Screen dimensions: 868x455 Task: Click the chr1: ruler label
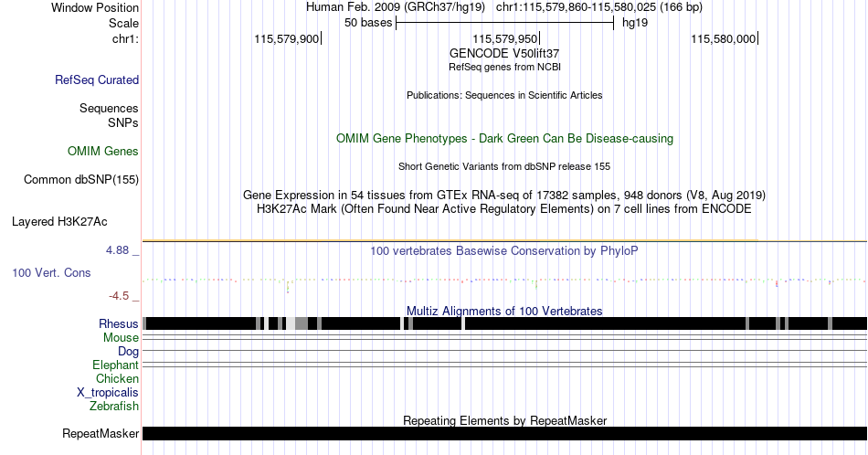(x=126, y=38)
